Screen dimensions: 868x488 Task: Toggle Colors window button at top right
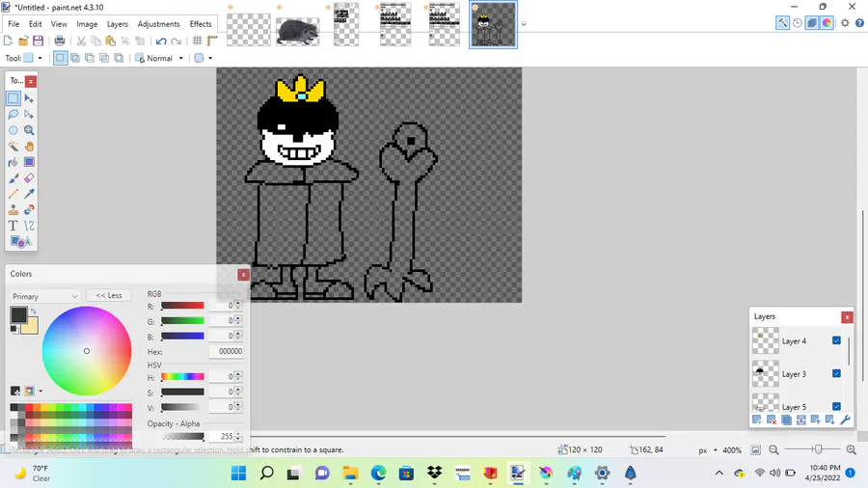click(827, 23)
